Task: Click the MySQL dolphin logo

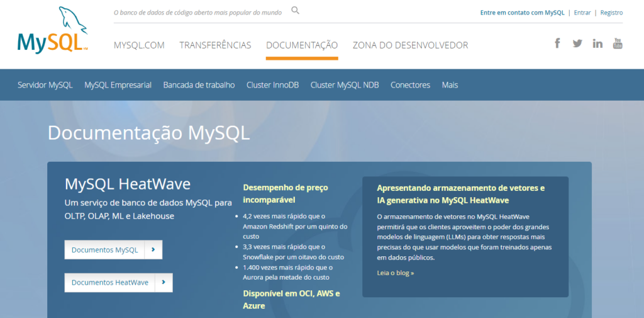Action: pyautogui.click(x=53, y=29)
